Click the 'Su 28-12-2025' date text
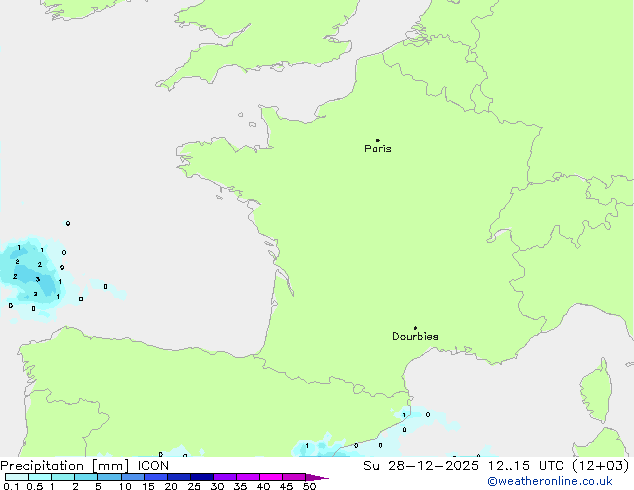 coord(421,466)
